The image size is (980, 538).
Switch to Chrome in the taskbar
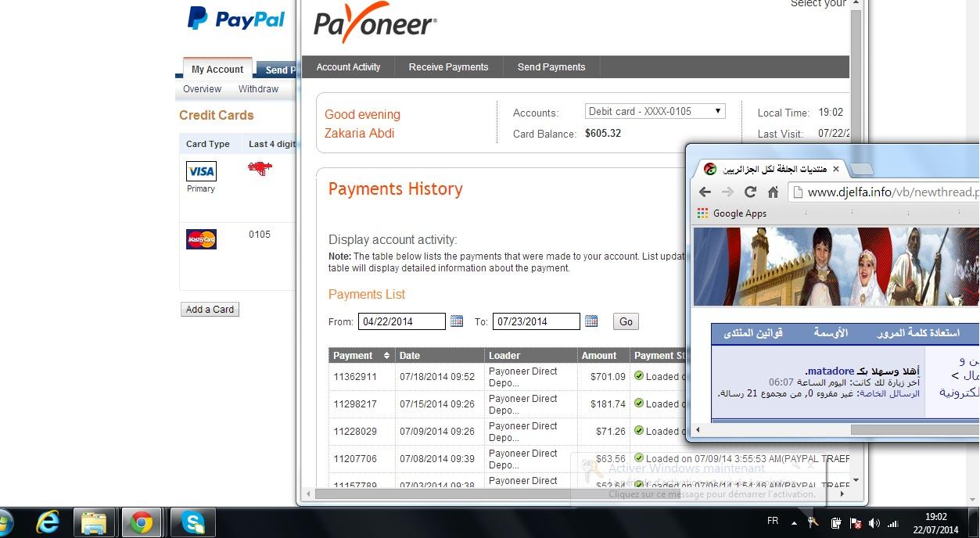(142, 522)
